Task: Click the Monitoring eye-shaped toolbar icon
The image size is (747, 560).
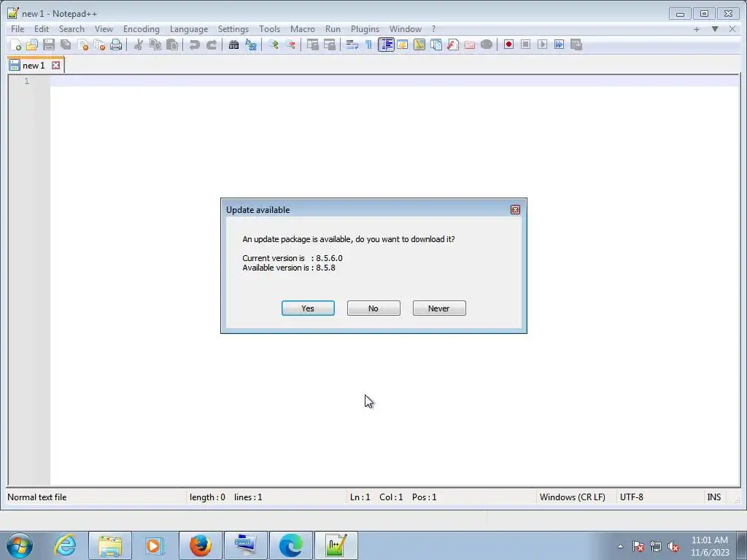Action: tap(487, 44)
